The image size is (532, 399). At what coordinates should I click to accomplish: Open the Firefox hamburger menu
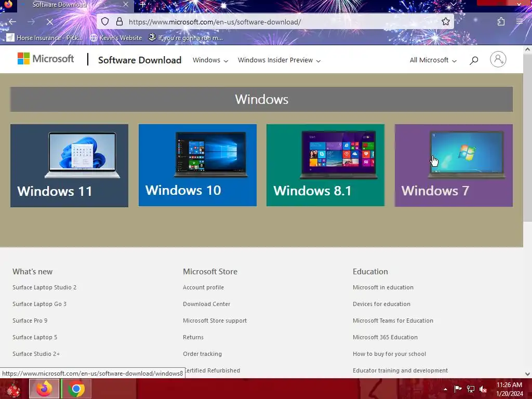click(x=520, y=22)
